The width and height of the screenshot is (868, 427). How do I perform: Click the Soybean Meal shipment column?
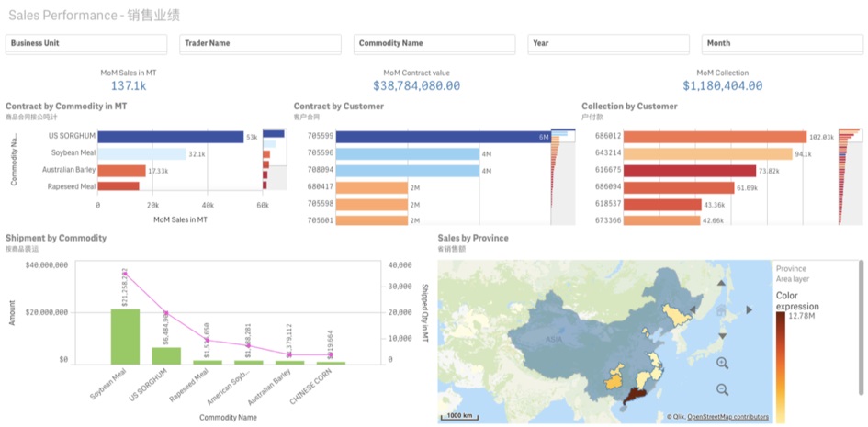[x=125, y=336]
